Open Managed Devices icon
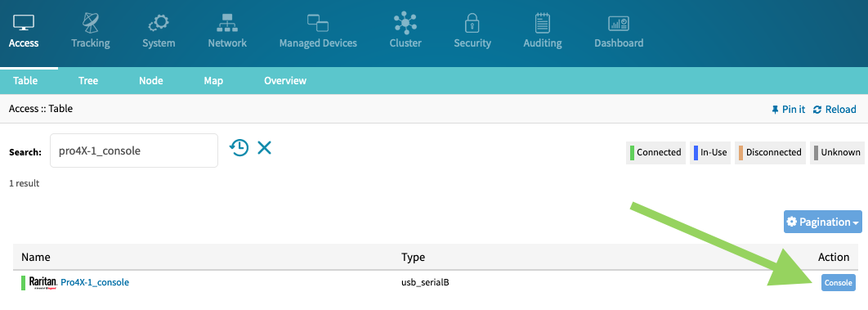 (318, 23)
